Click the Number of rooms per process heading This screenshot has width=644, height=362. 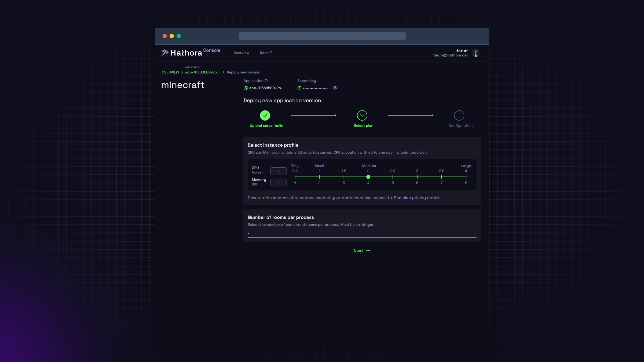tap(281, 217)
